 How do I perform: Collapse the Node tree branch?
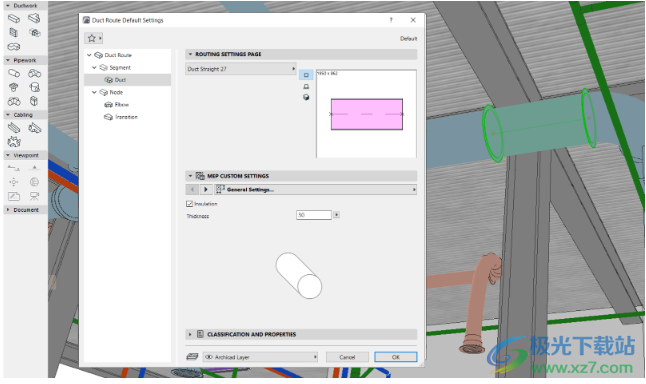tap(94, 92)
